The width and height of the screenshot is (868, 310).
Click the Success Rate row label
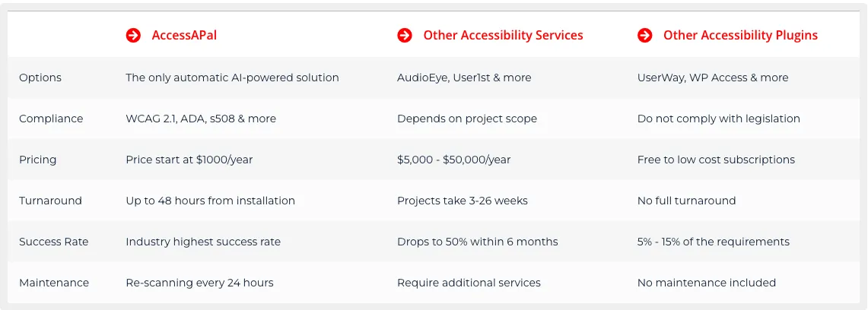(x=54, y=242)
